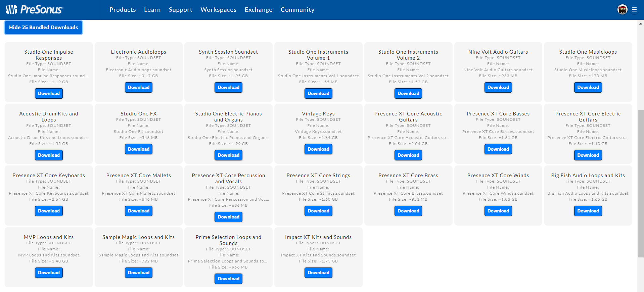Open the user avatar profile icon
The width and height of the screenshot is (644, 292).
(x=622, y=10)
